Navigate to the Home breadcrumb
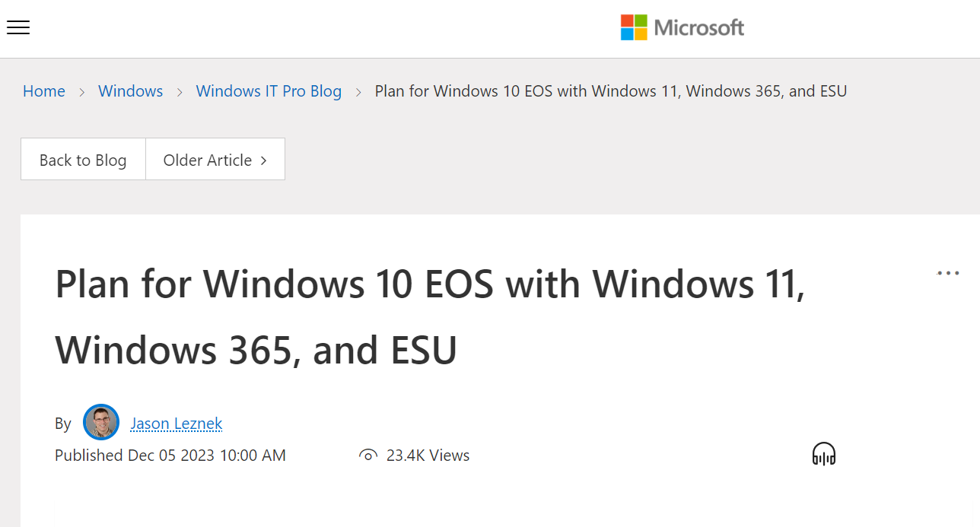The image size is (980, 527). pyautogui.click(x=43, y=90)
